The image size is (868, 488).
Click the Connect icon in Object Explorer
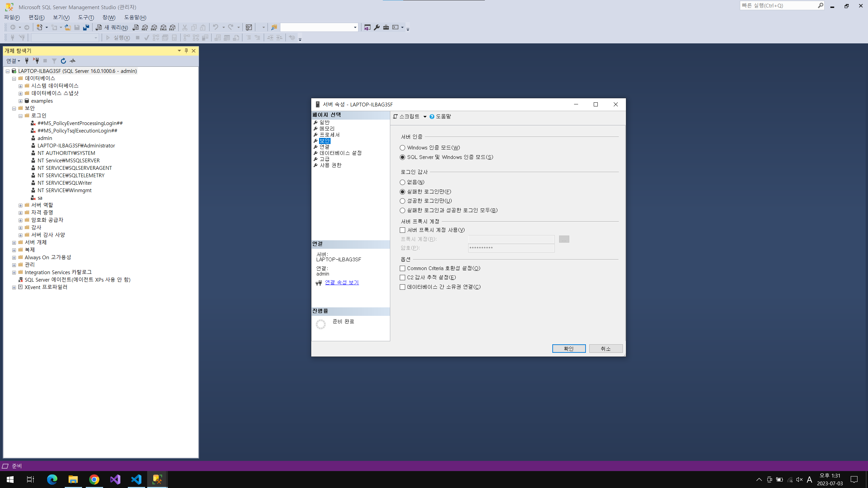pos(27,61)
